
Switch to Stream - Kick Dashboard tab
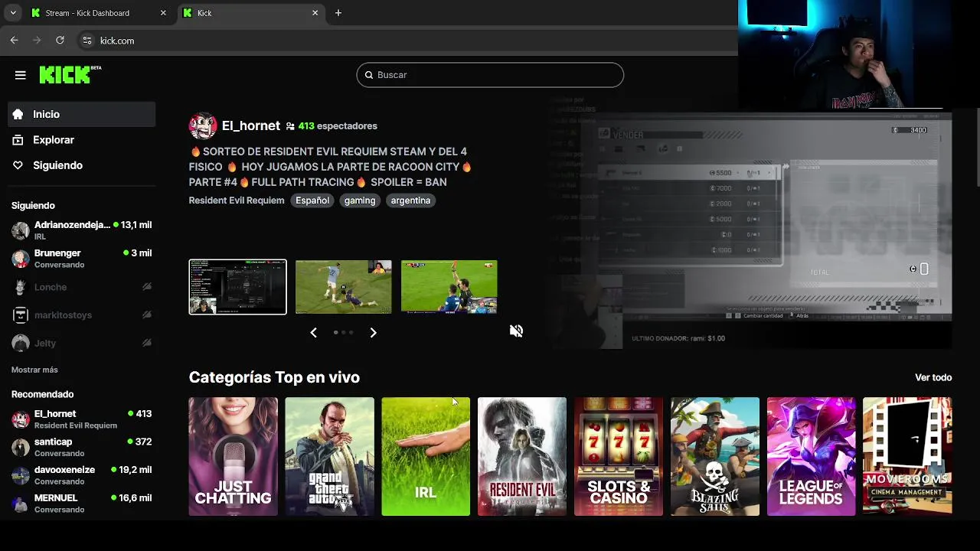tap(98, 13)
